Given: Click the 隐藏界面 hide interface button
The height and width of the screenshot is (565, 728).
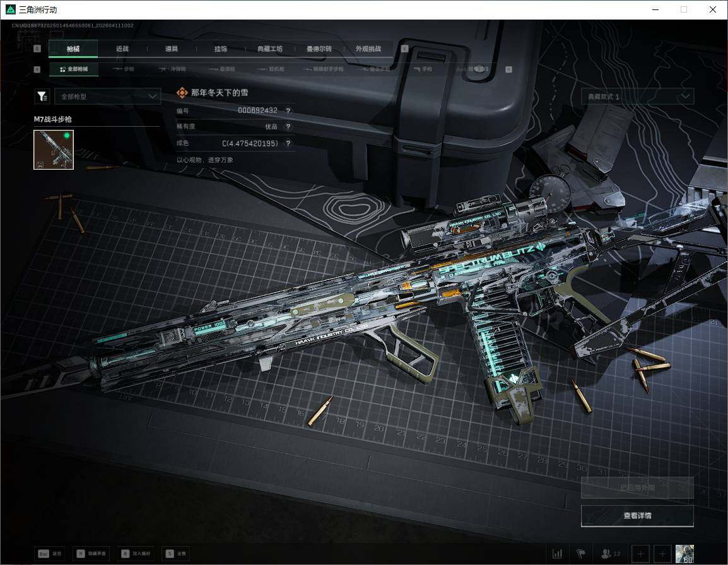Looking at the screenshot, I should pos(91,554).
